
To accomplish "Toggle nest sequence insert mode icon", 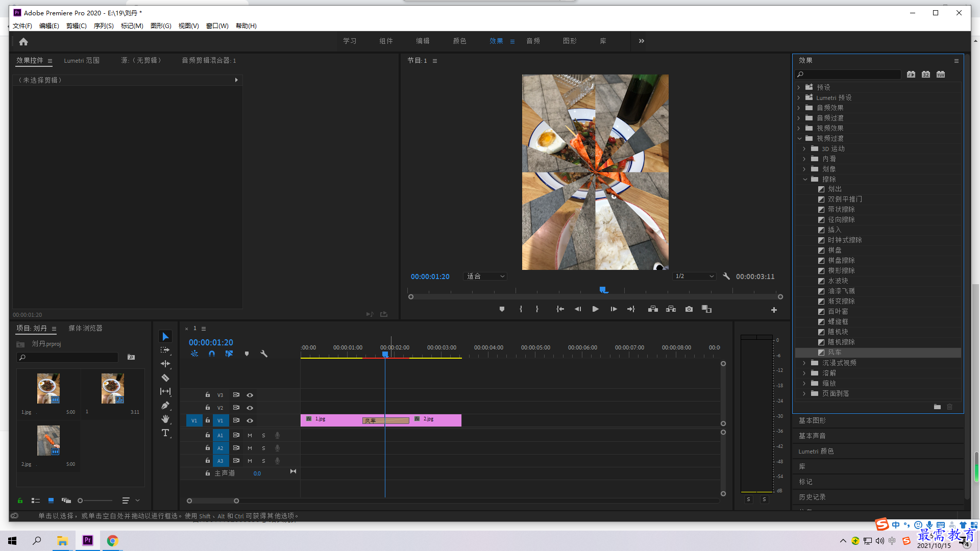I will click(194, 354).
